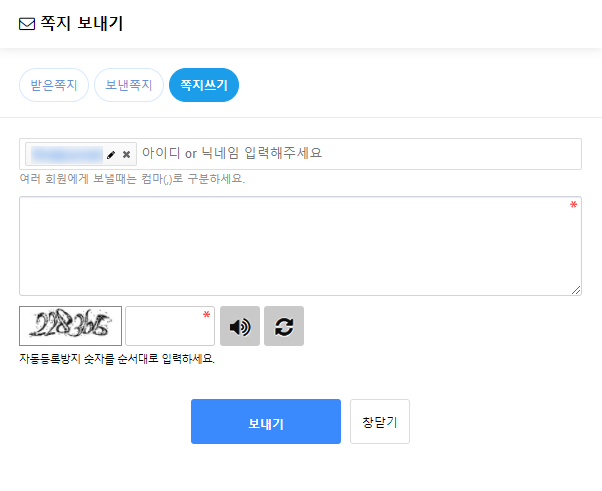The image size is (602, 491).
Task: Click the red asterisk in message textarea
Action: tap(573, 205)
